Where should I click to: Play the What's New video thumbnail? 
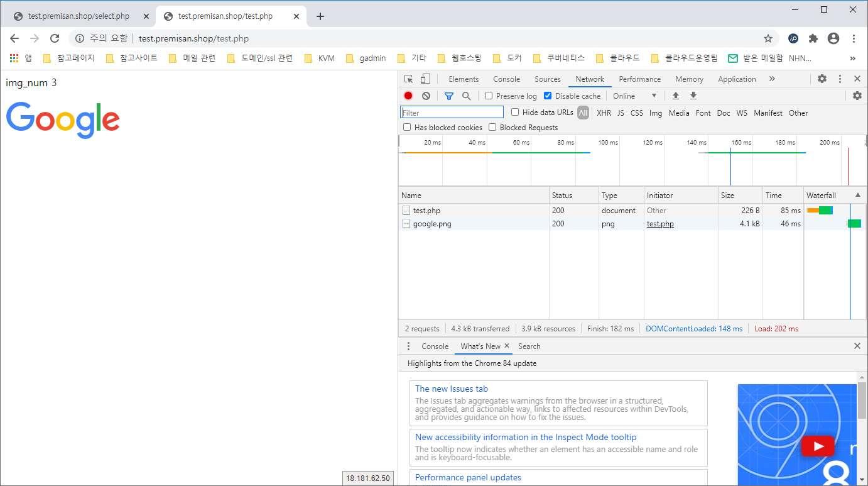(x=818, y=446)
